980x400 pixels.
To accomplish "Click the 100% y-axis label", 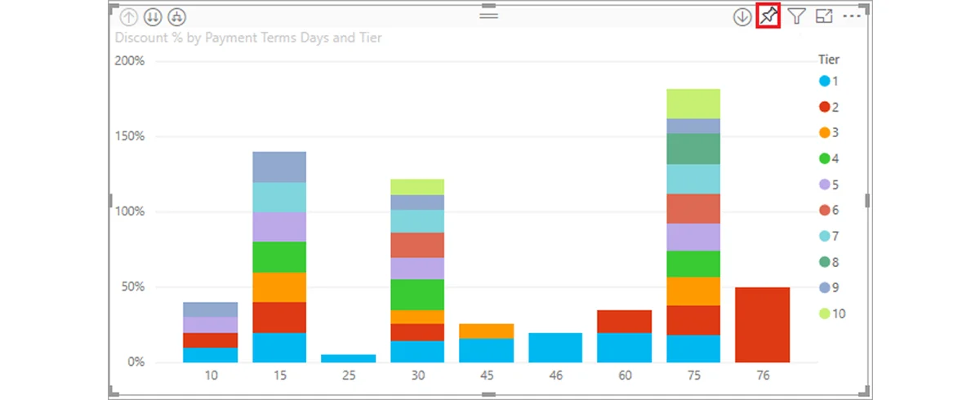I will pos(130,211).
